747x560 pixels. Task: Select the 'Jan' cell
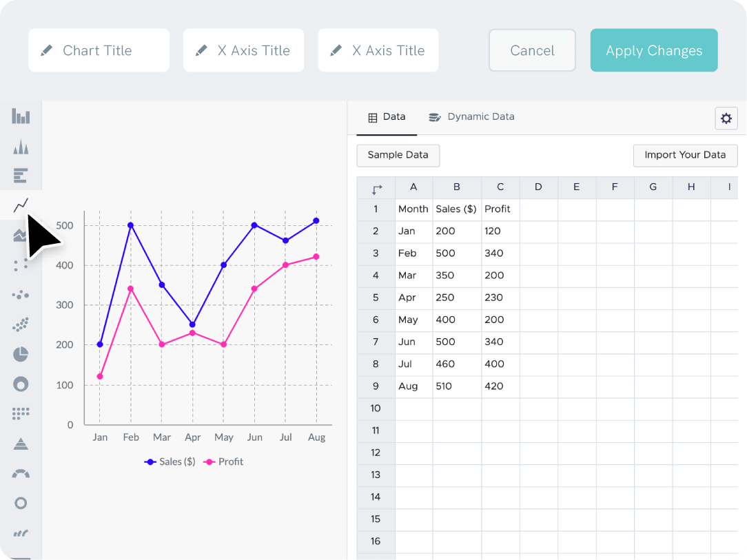click(413, 231)
